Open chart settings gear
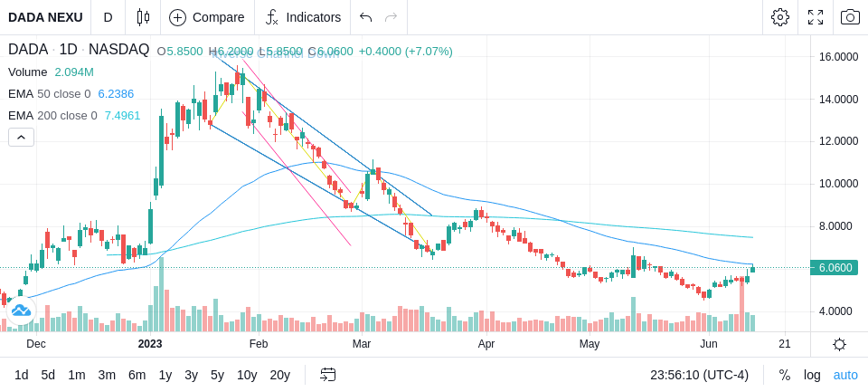The image size is (868, 392). (x=780, y=17)
